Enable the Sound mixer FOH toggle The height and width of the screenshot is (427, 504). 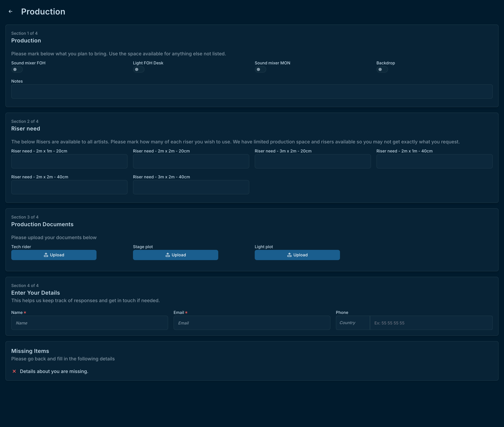[17, 69]
